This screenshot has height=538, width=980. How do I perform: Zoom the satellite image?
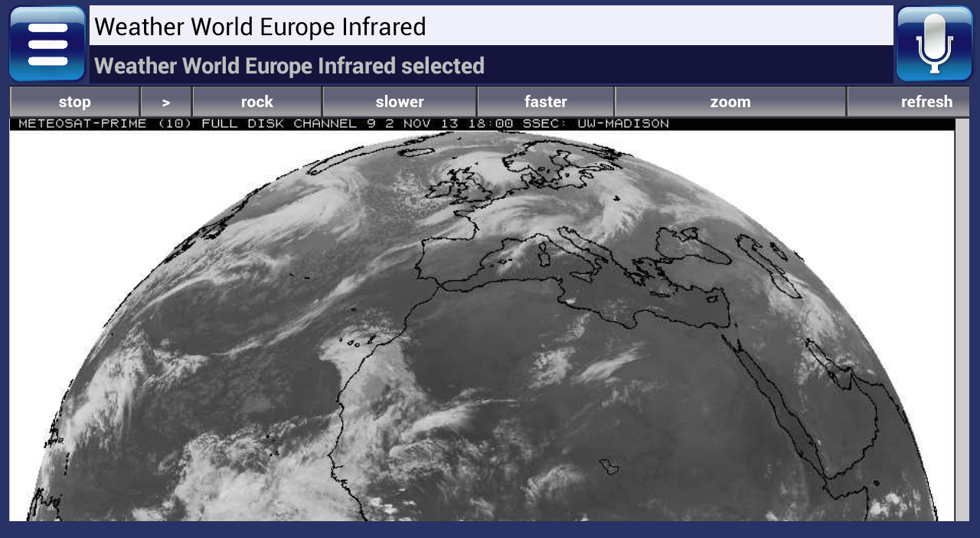tap(730, 102)
